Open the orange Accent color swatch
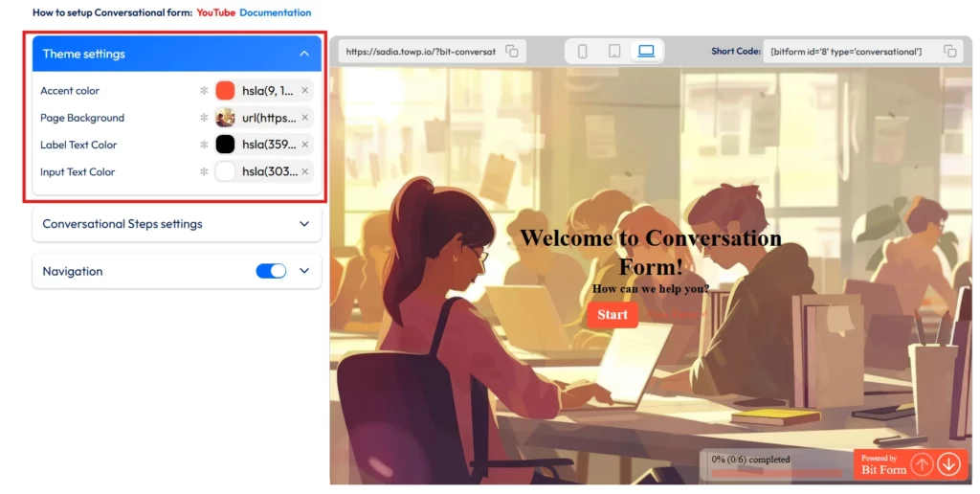 point(226,91)
